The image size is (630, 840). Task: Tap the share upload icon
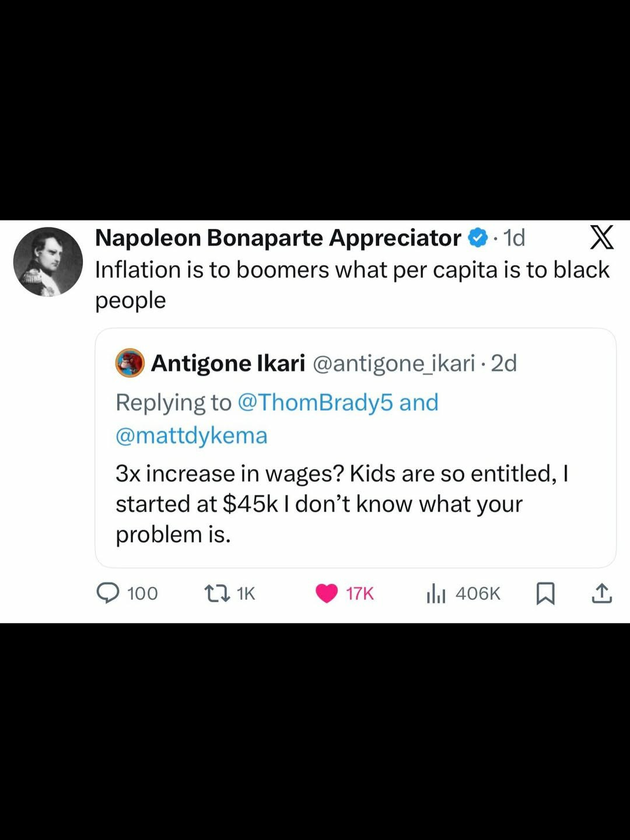tap(601, 593)
